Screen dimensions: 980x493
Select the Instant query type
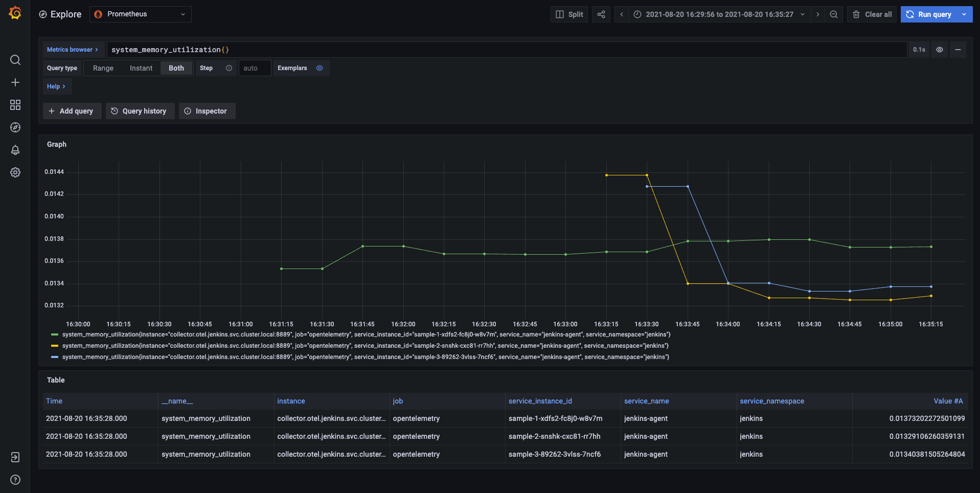pyautogui.click(x=141, y=68)
